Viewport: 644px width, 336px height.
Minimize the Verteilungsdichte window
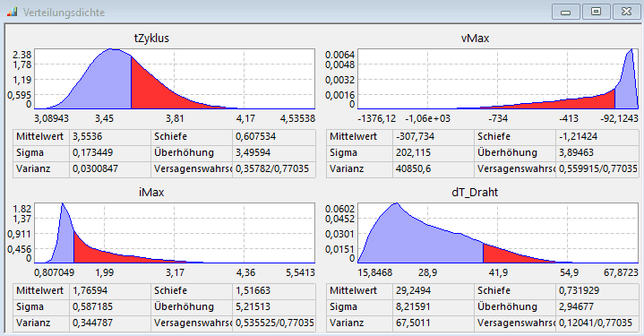coord(565,12)
